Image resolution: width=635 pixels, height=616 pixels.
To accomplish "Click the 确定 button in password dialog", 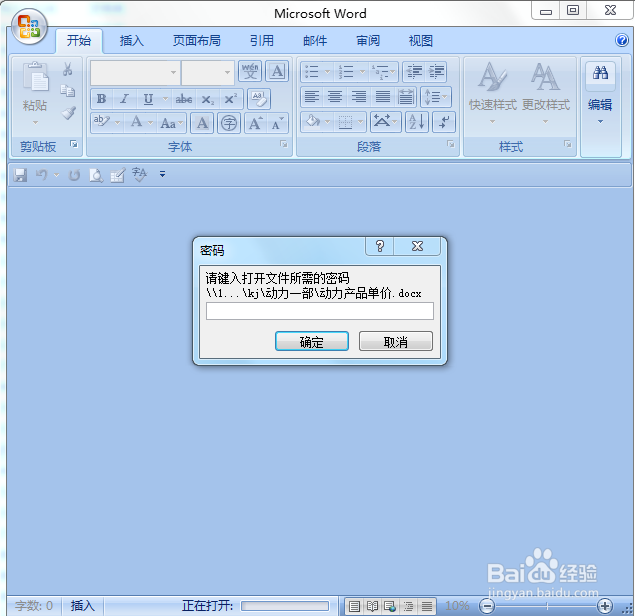I will [x=312, y=341].
